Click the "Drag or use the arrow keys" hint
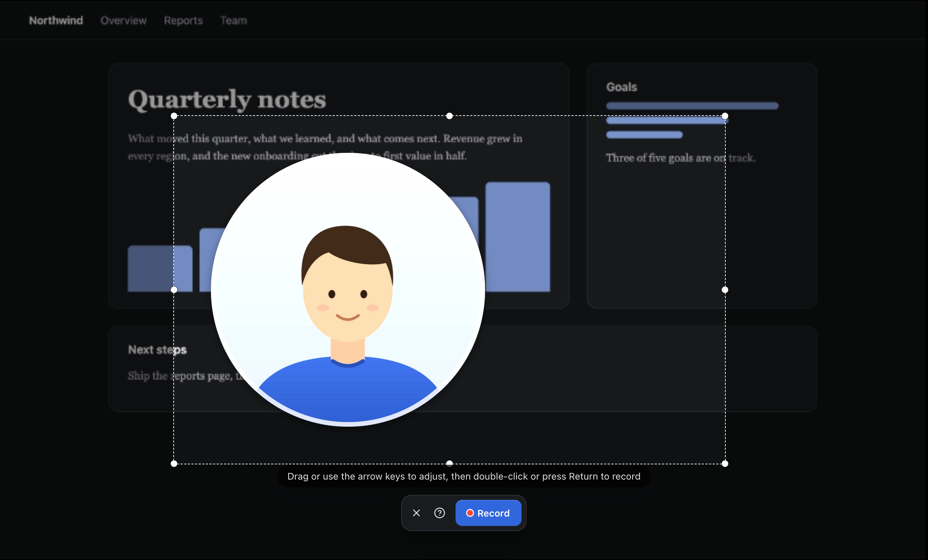The width and height of the screenshot is (928, 560). [x=464, y=476]
